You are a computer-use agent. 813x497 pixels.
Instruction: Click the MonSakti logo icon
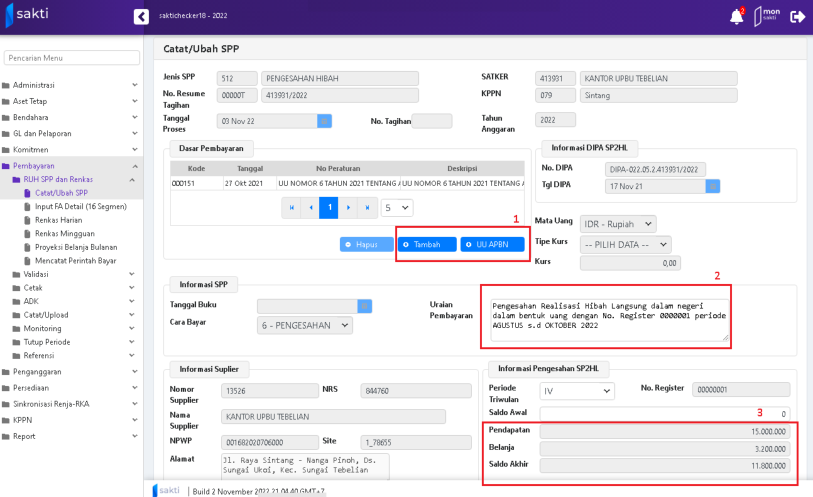(x=766, y=17)
